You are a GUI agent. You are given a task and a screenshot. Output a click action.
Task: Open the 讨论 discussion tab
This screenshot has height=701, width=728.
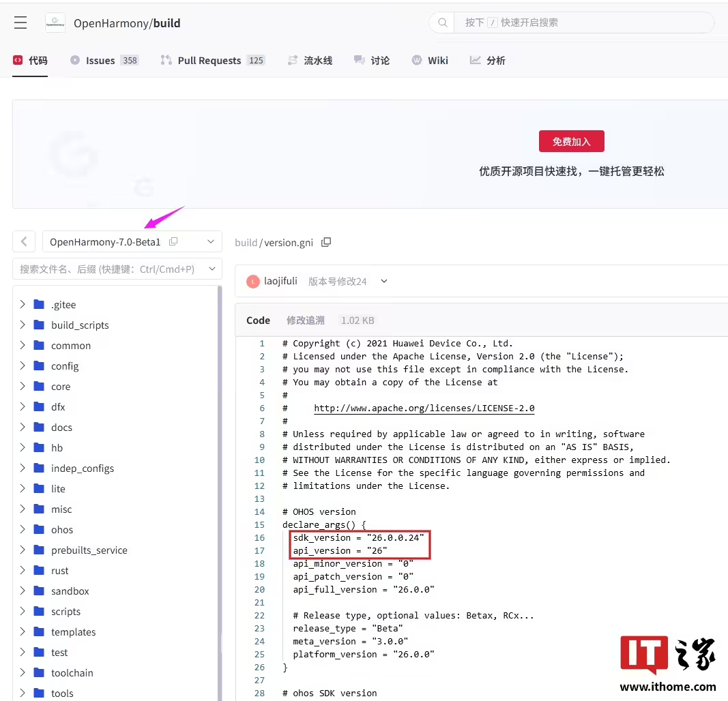click(371, 60)
